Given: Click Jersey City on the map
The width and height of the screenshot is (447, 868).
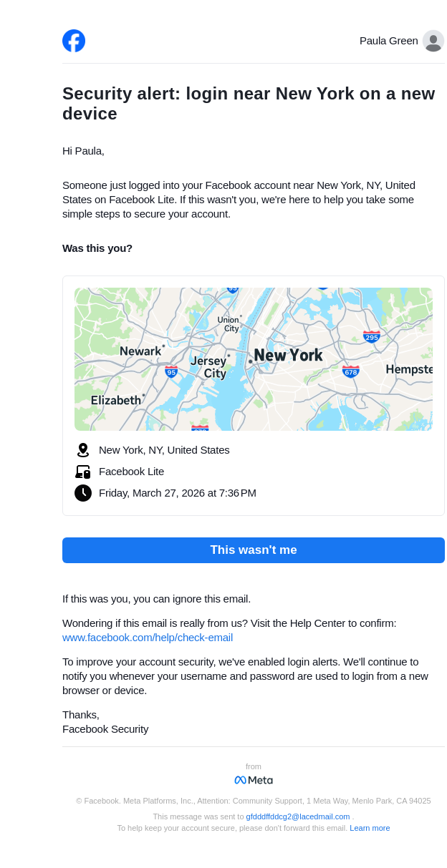Looking at the screenshot, I should [209, 367].
